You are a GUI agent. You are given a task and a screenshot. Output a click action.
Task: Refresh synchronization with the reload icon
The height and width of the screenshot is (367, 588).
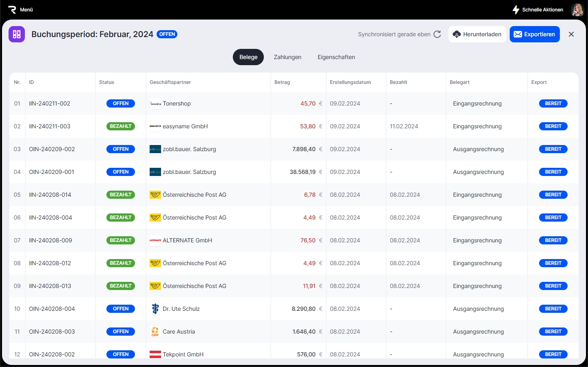click(437, 34)
